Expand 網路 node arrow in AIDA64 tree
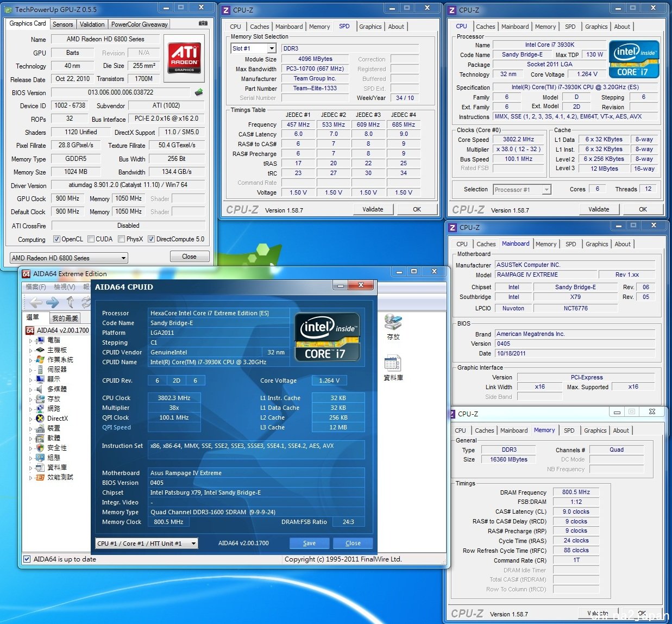Screen dimensions: 672x624 (30, 409)
